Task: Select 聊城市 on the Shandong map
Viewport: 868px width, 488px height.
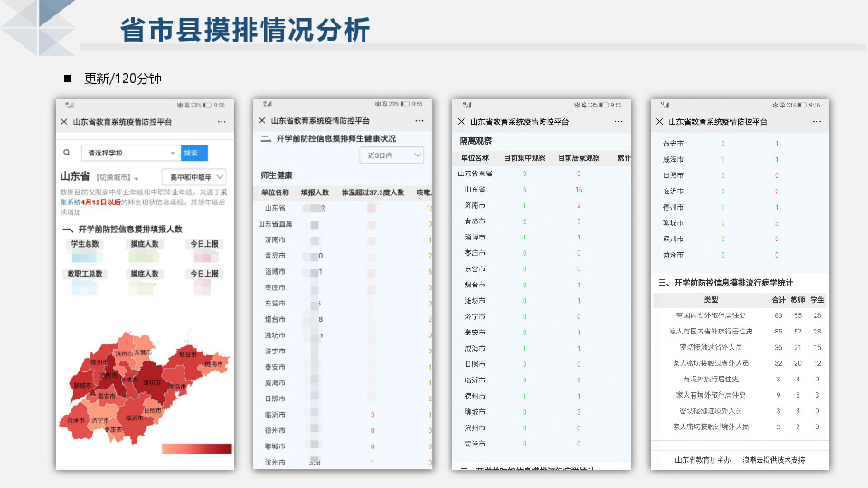Action: pyautogui.click(x=82, y=386)
